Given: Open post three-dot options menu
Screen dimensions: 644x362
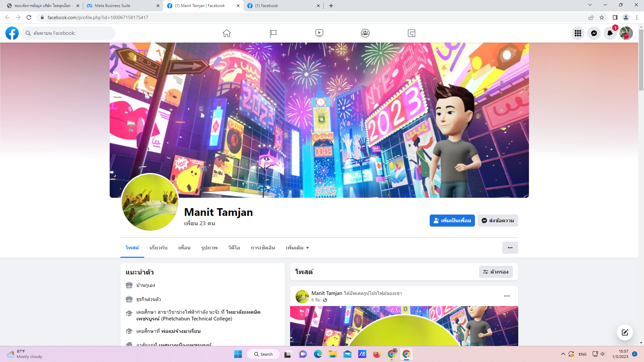Looking at the screenshot, I should pos(506,296).
